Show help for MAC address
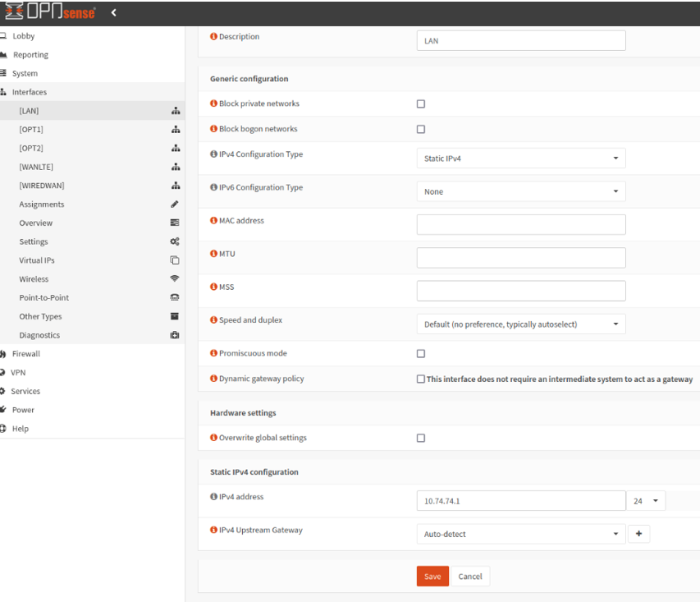700x602 pixels. tap(214, 220)
